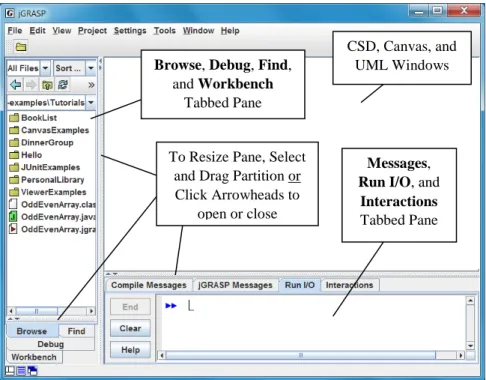Click the single-window layout icon in status bar
This screenshot has width=486, height=380.
click(x=10, y=371)
